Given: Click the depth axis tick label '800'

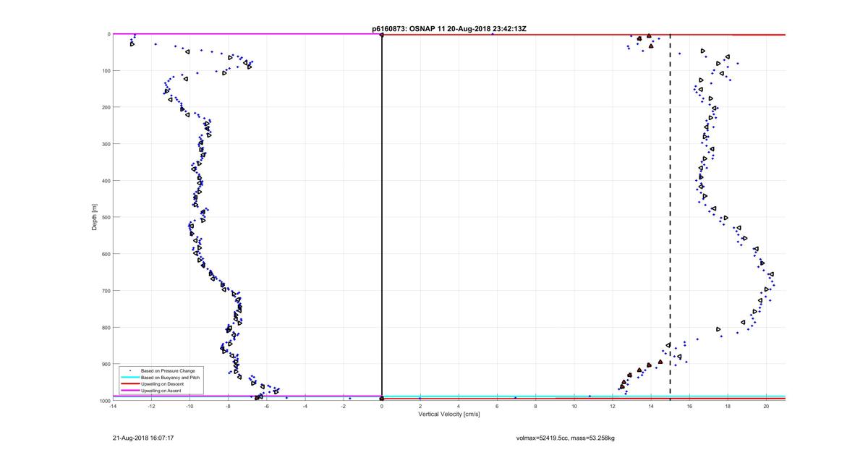Looking at the screenshot, I should click(x=106, y=328).
